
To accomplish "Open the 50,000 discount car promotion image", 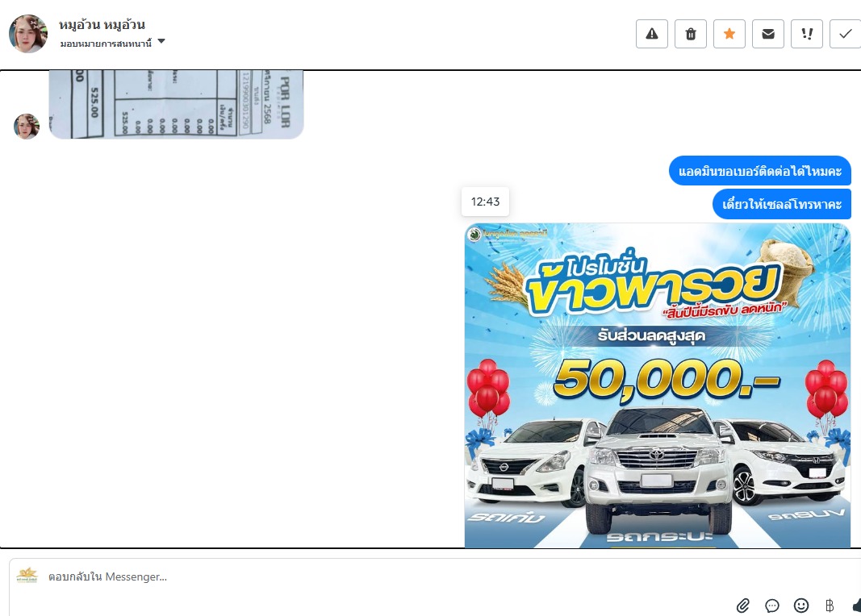I will tap(658, 385).
